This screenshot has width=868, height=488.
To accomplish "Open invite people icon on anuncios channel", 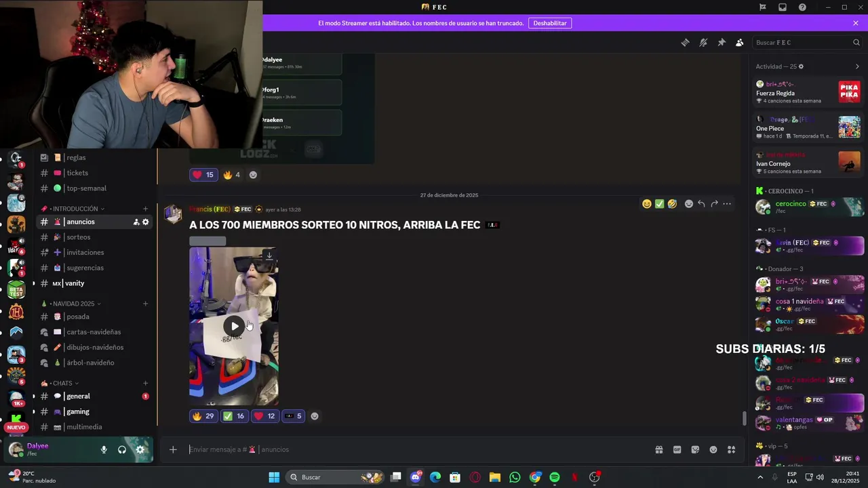I will coord(136,222).
